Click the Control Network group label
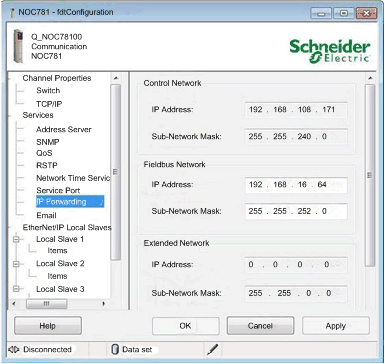This screenshot has height=364, width=385. click(x=172, y=83)
